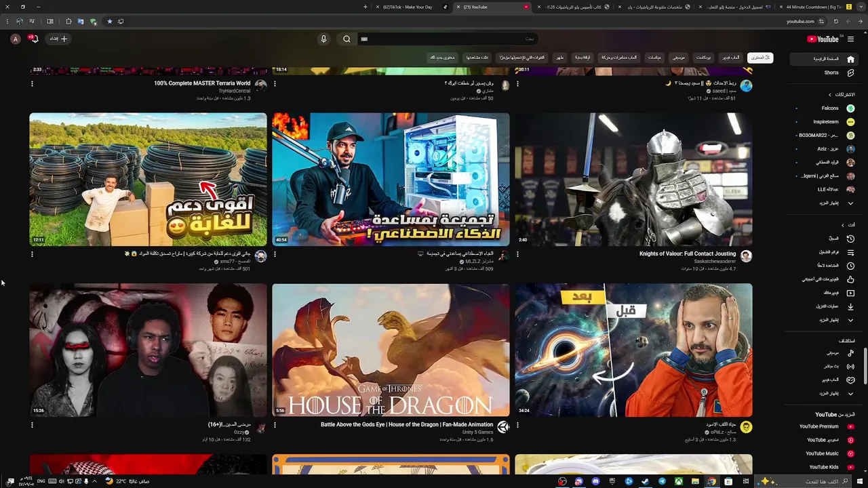Open the Gaming icon under Explore
868x488 pixels.
point(850,380)
